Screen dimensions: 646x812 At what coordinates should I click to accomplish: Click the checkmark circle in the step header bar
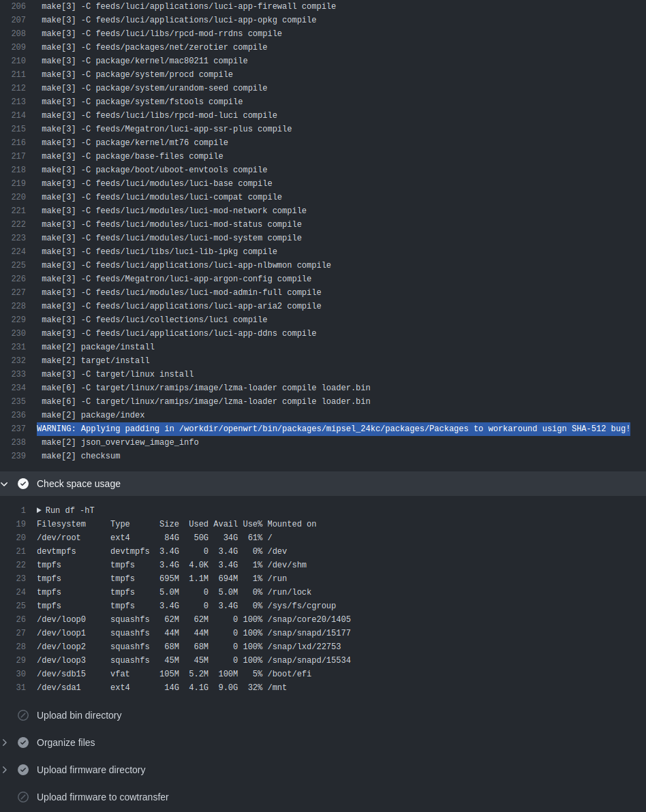pos(22,484)
